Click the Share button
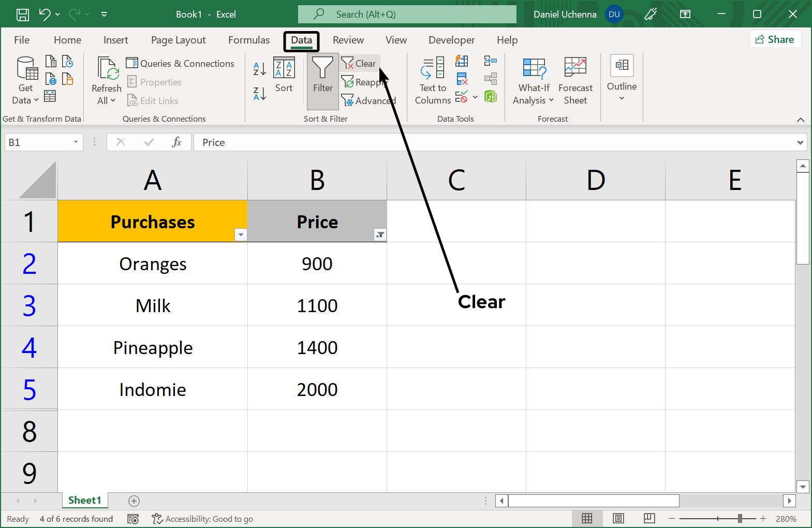 [x=775, y=39]
